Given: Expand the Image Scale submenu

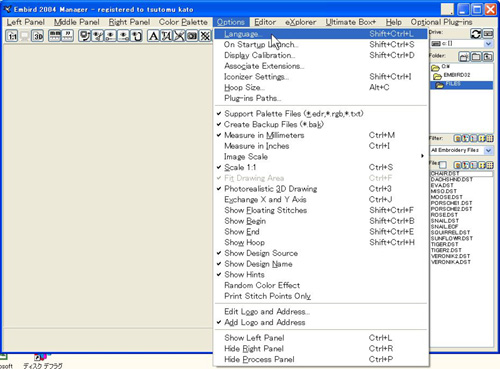Looking at the screenshot, I should point(320,156).
